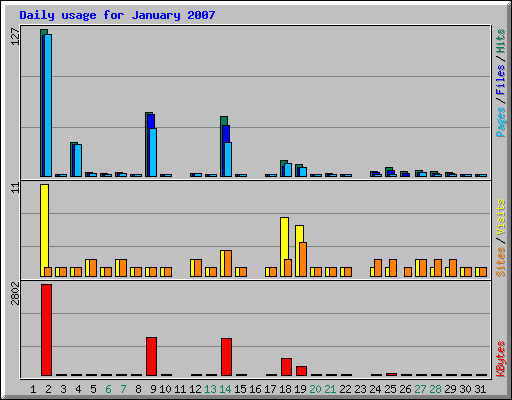Click the "2802" KBytes axis maximum label
Screen dimensions: 512x400
[x=15, y=293]
